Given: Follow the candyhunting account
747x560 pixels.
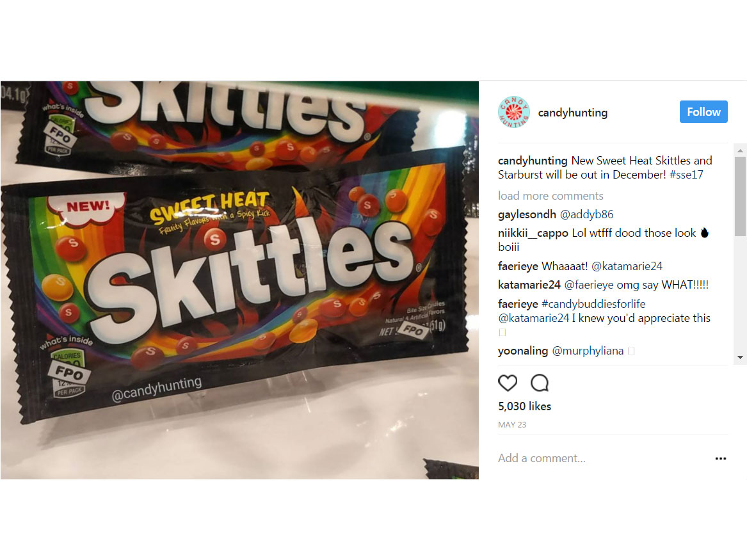Looking at the screenshot, I should [703, 111].
